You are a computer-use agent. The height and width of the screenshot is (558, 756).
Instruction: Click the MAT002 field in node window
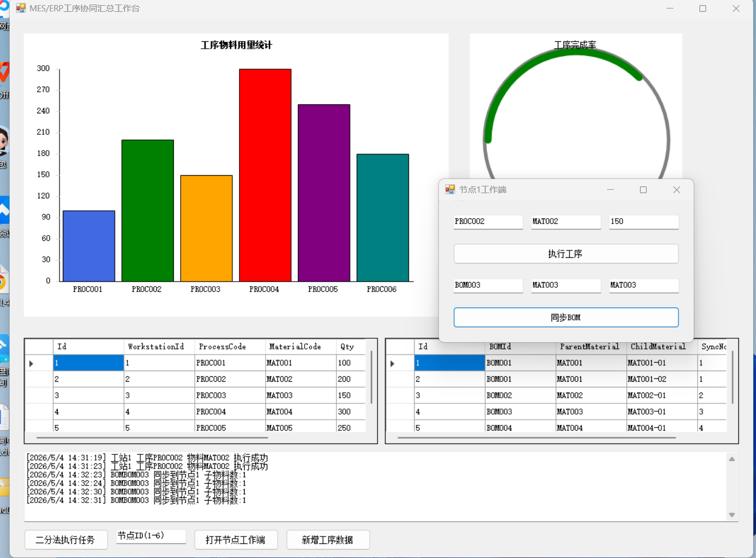[x=566, y=222]
